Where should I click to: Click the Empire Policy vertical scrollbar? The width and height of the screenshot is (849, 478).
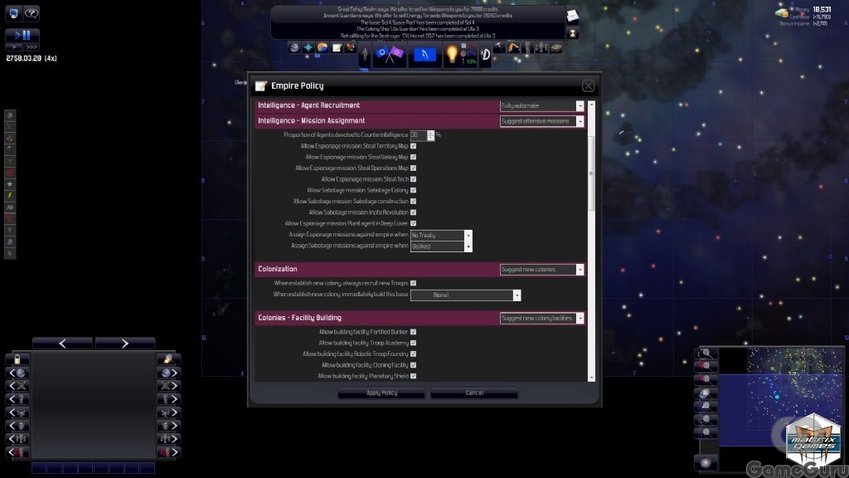[x=591, y=173]
